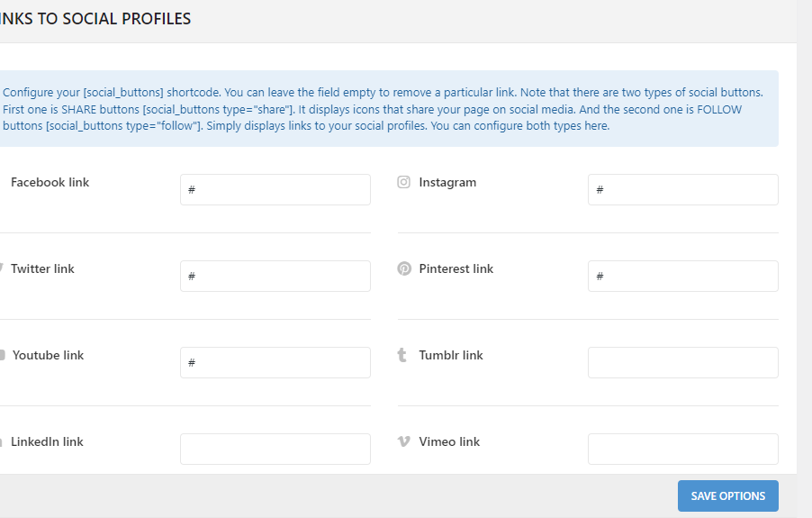The width and height of the screenshot is (812, 518).
Task: Focus the empty Vimeo link field
Action: tap(682, 449)
